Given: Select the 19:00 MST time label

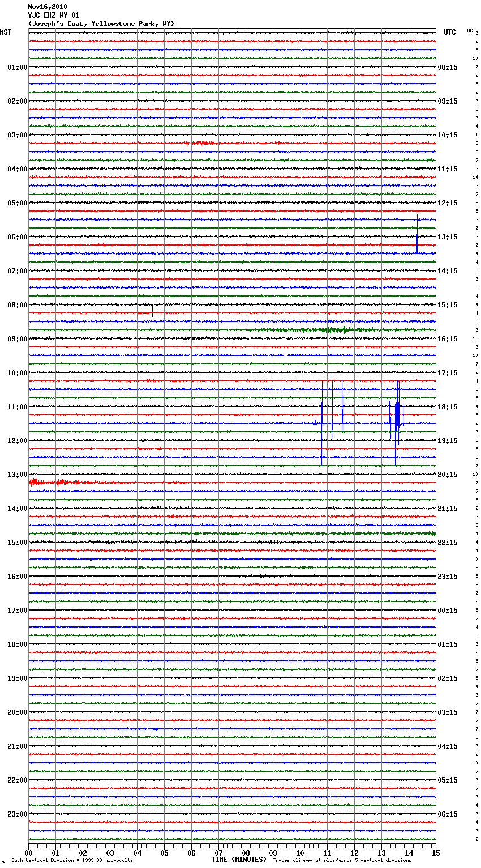Looking at the screenshot, I should click(17, 678).
